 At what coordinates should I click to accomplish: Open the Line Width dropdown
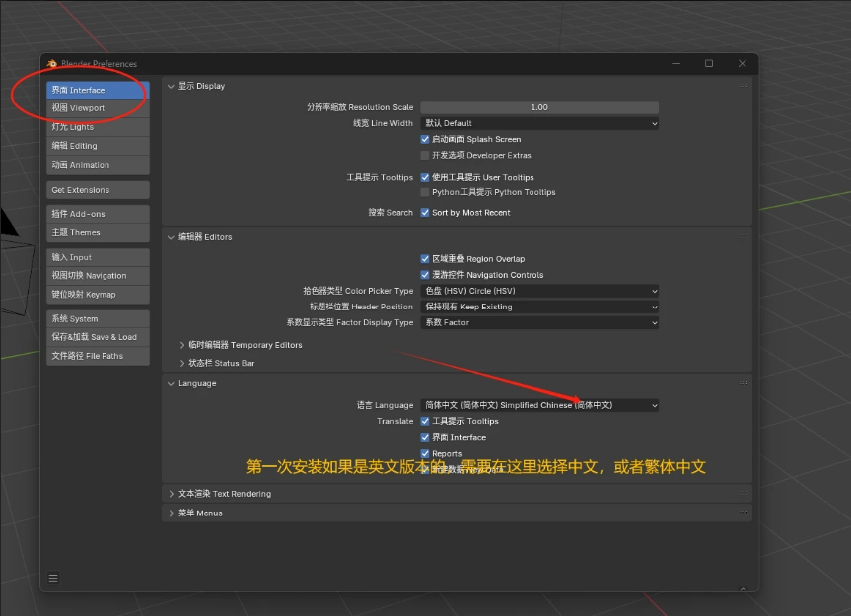click(539, 123)
